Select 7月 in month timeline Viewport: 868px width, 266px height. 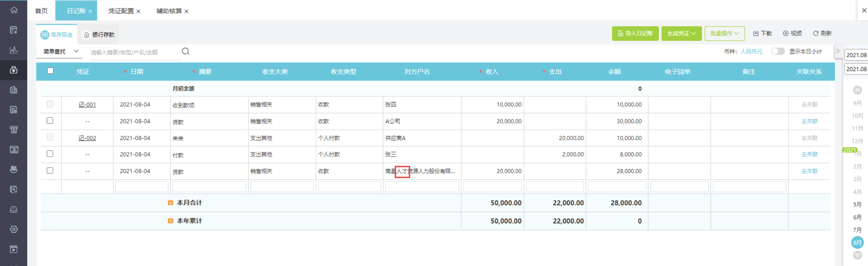pos(857,230)
